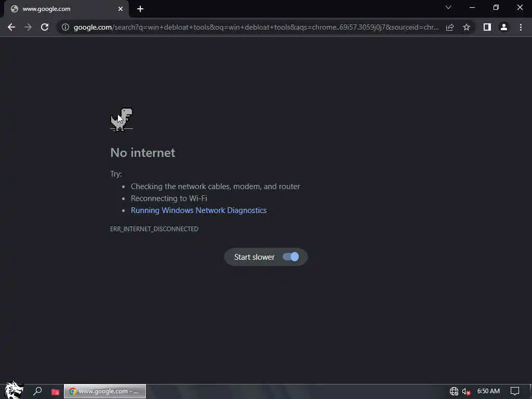
Task: Open Chrome's three-dot menu
Action: pyautogui.click(x=521, y=27)
